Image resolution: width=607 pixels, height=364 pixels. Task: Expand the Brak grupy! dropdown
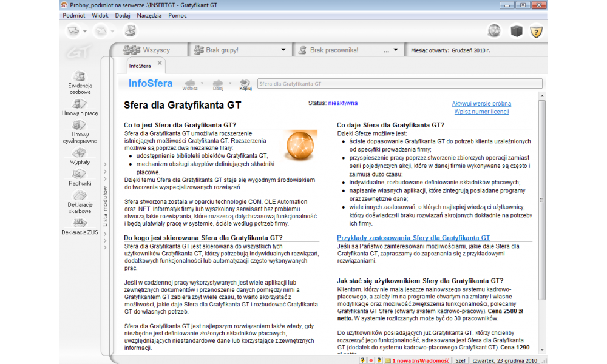283,50
